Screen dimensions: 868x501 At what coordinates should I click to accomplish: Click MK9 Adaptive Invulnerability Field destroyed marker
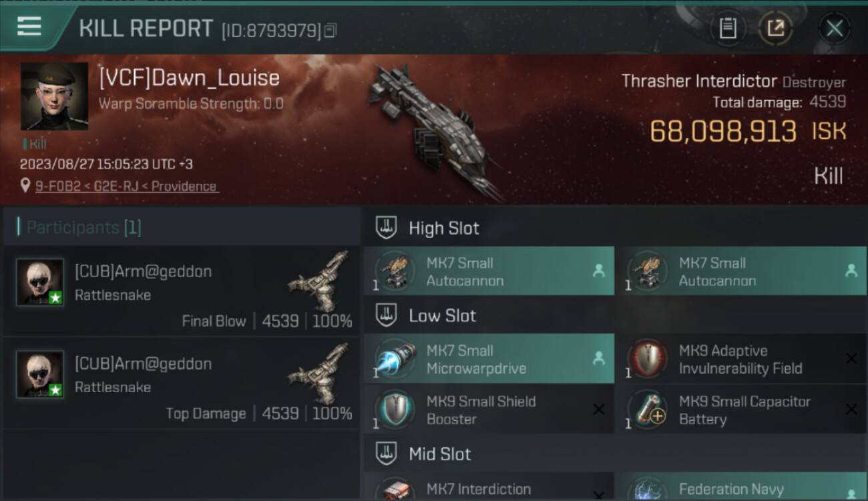click(851, 359)
